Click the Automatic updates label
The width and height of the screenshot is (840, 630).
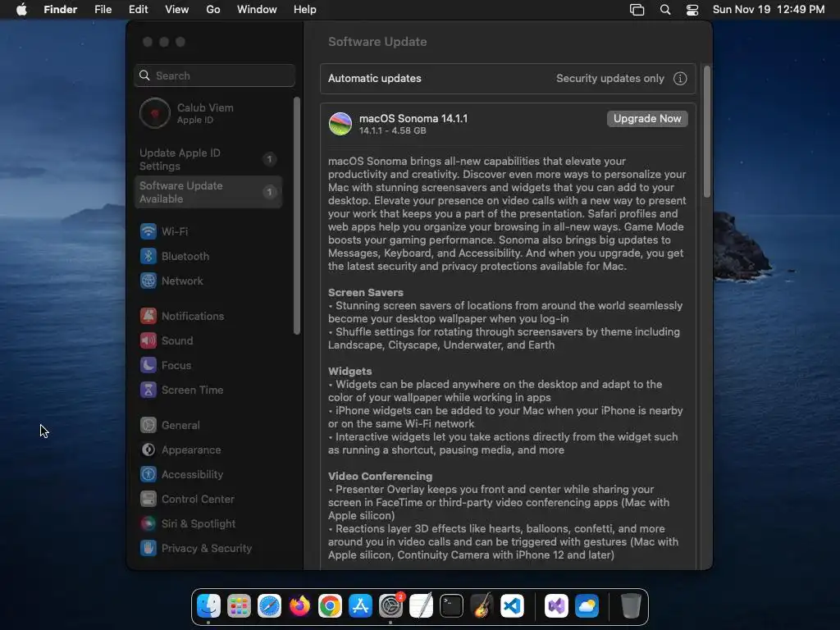click(374, 79)
